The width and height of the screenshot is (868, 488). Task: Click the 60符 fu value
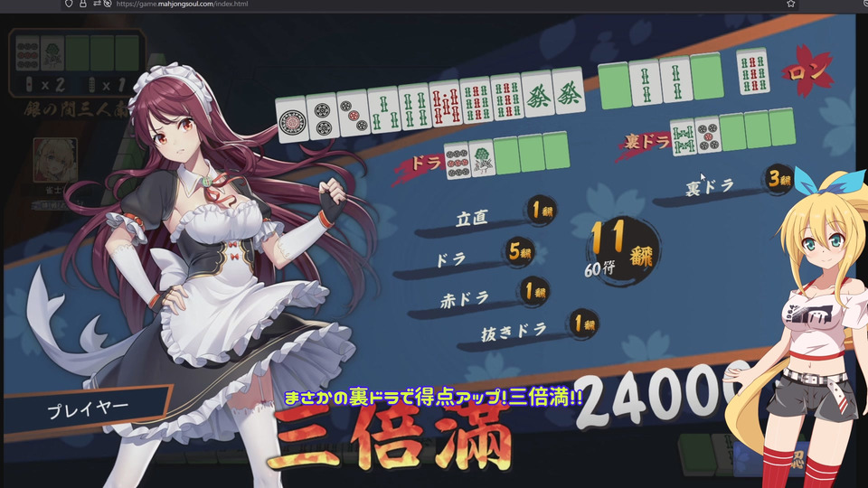click(x=599, y=269)
